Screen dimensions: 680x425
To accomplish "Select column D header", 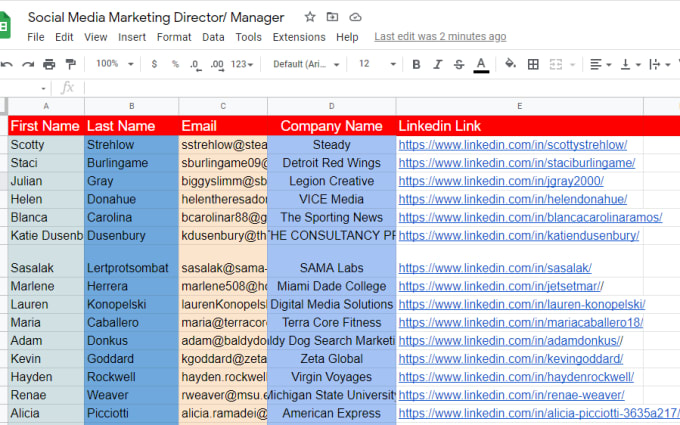I will (x=331, y=106).
